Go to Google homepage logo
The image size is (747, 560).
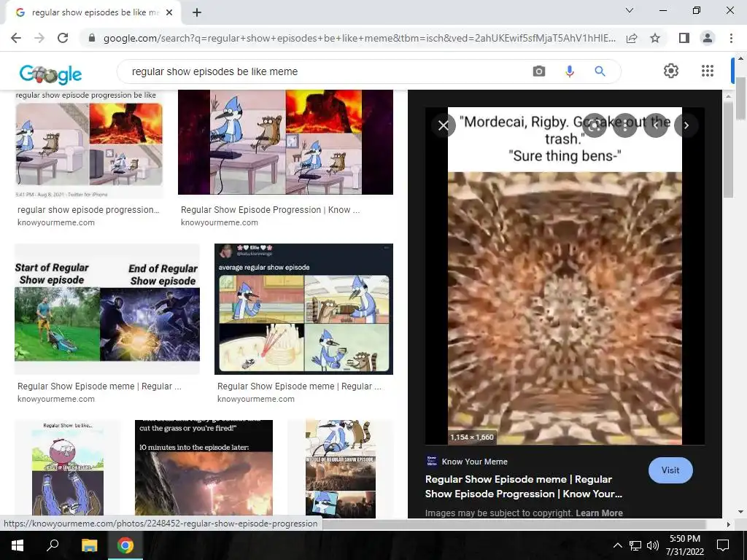click(50, 74)
